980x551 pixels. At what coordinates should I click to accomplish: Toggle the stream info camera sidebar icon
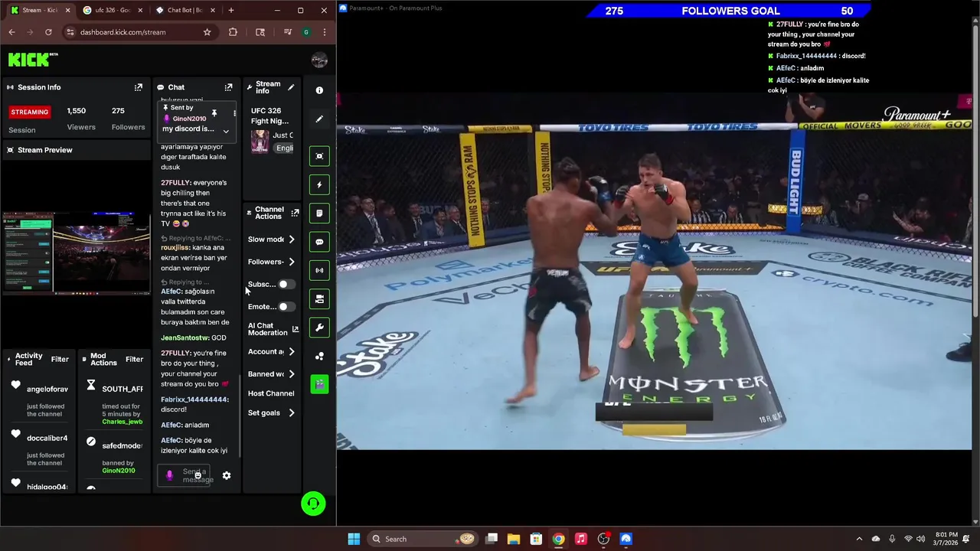point(319,298)
